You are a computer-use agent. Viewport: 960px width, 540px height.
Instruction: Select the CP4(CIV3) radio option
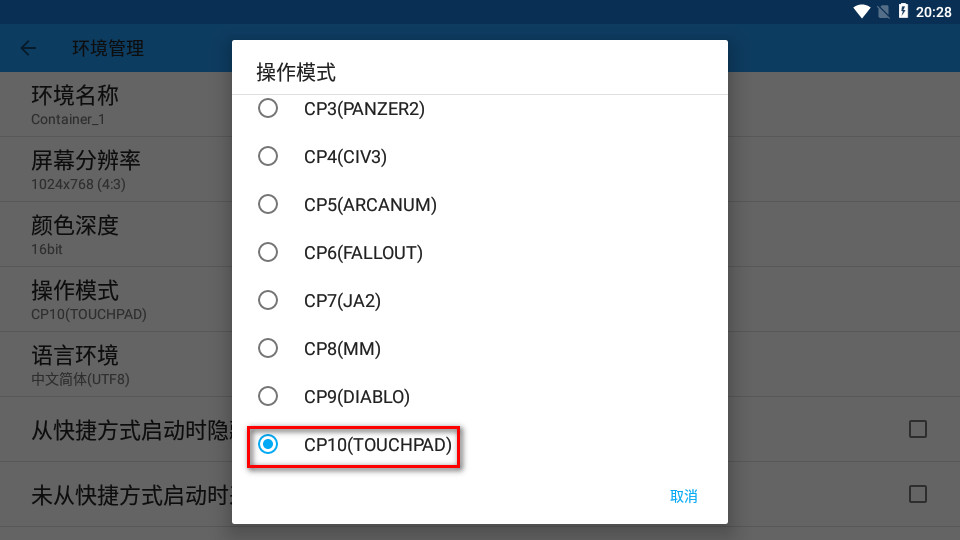[479, 157]
